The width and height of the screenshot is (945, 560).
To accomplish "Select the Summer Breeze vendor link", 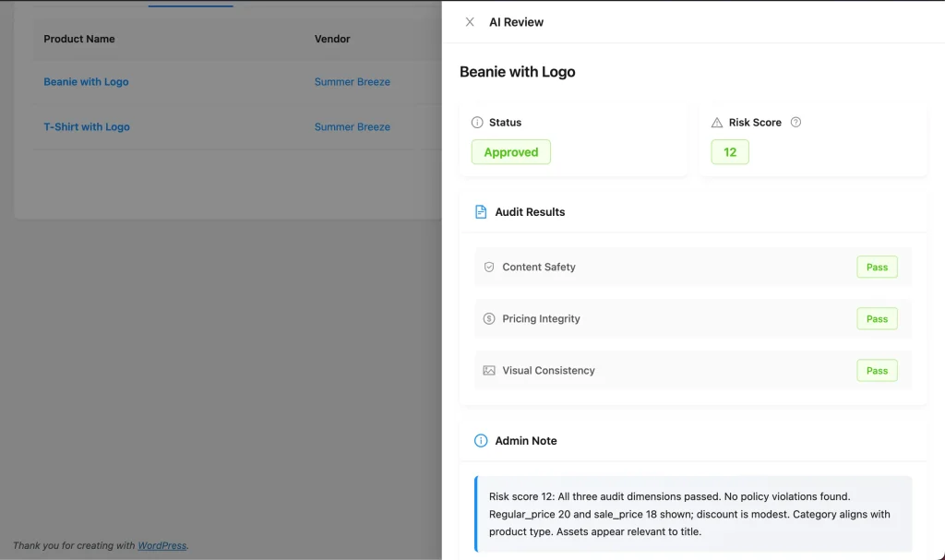I will (352, 81).
